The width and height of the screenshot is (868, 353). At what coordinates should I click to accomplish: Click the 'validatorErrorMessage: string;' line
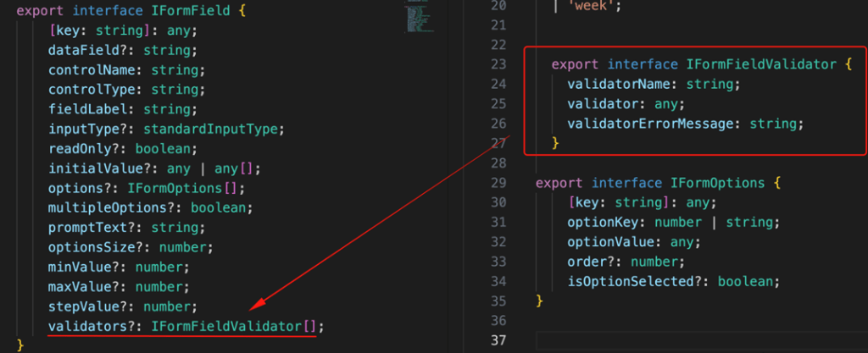(x=685, y=124)
